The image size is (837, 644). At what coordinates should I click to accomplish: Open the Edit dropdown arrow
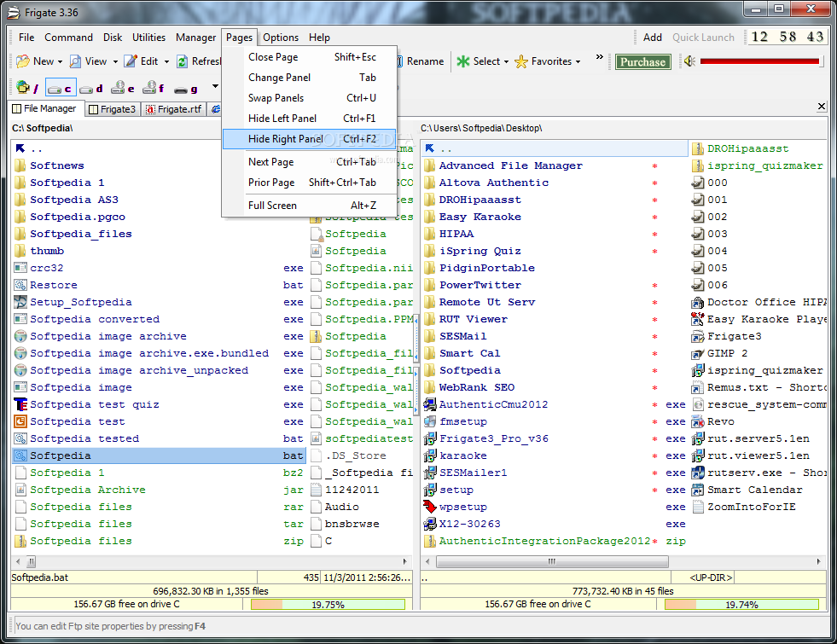[x=166, y=62]
